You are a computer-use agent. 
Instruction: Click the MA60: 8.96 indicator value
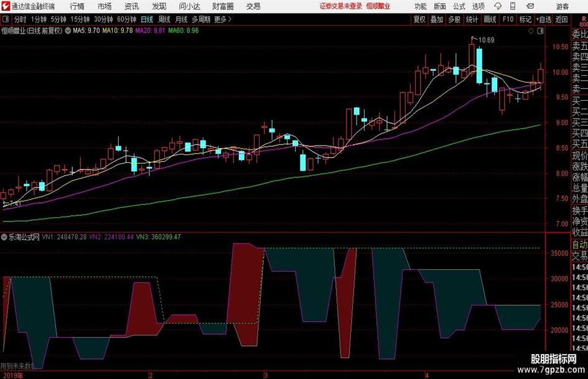click(x=184, y=30)
